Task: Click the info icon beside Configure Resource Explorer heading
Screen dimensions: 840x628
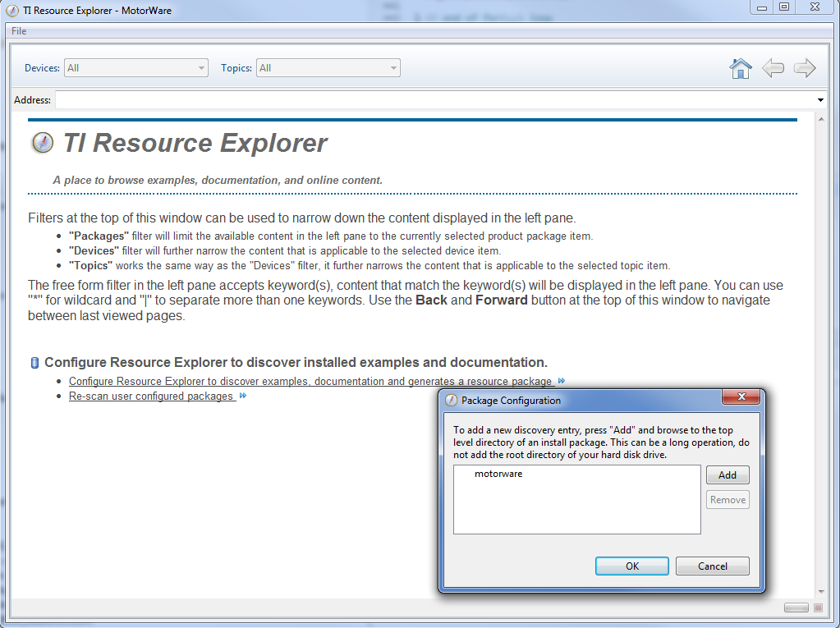Action: pos(33,362)
